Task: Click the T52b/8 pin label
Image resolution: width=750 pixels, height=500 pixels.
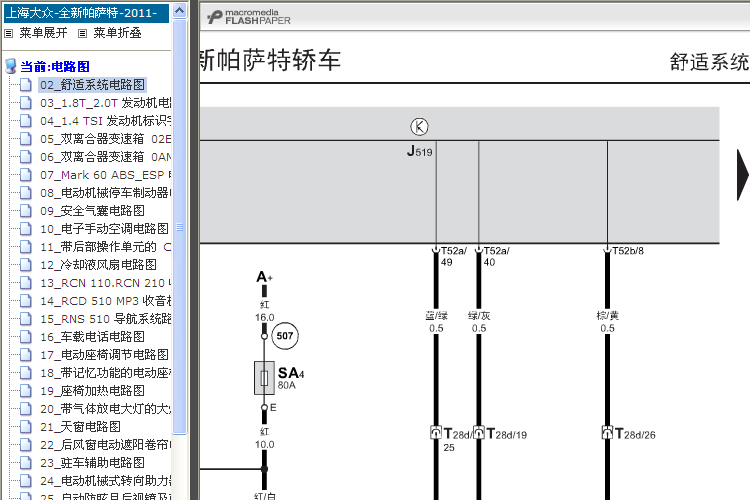Action: pos(628,251)
